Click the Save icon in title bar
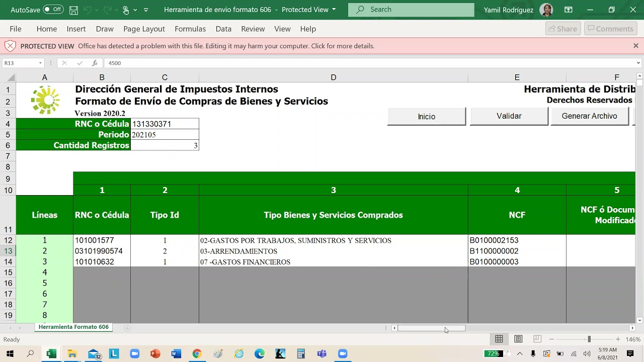Image resolution: width=644 pixels, height=362 pixels. coord(73,10)
